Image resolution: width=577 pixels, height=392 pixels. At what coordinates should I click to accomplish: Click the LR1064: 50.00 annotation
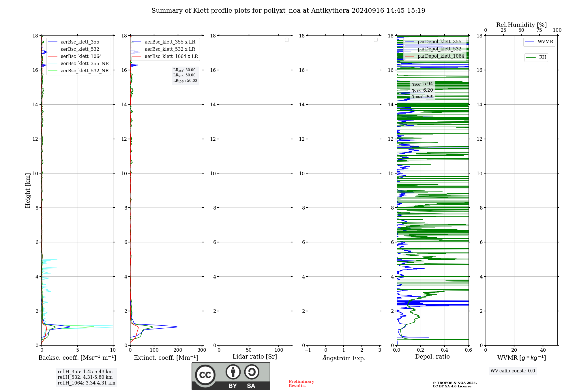pyautogui.click(x=185, y=81)
